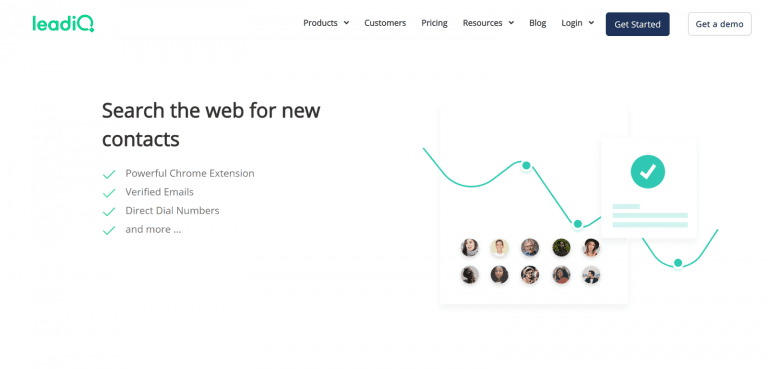
Task: Expand the Resources dropdown menu
Action: [x=488, y=23]
